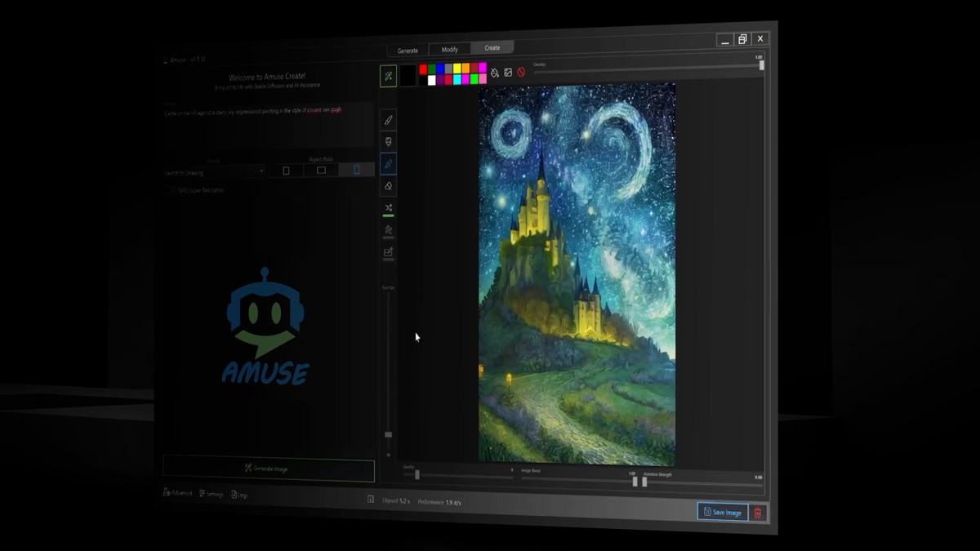This screenshot has height=551, width=980.
Task: Click the fill bucket icon
Action: pos(494,73)
